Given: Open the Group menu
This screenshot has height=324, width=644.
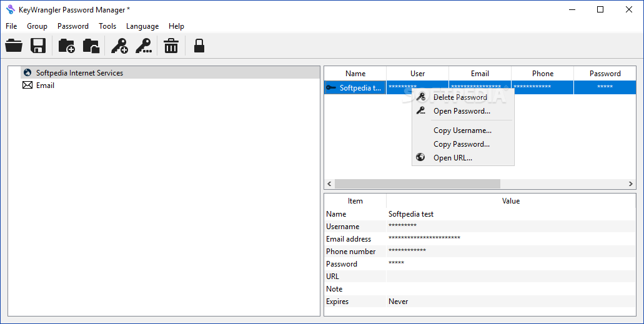Looking at the screenshot, I should click(x=37, y=26).
